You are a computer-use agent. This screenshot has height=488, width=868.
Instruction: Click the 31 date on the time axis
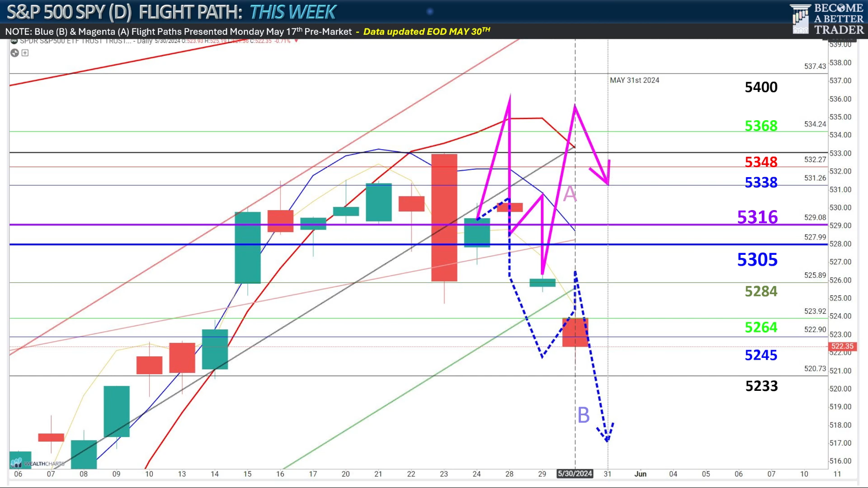click(608, 474)
